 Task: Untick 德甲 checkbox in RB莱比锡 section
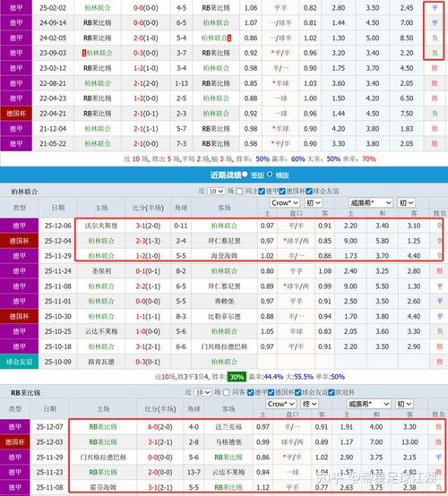pyautogui.click(x=251, y=392)
